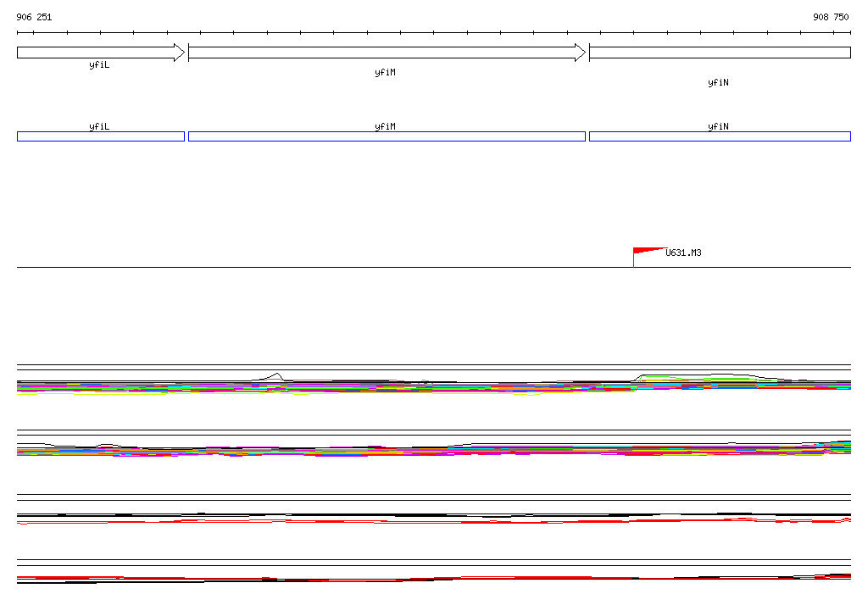Click the end coordinate 908 750

click(831, 17)
